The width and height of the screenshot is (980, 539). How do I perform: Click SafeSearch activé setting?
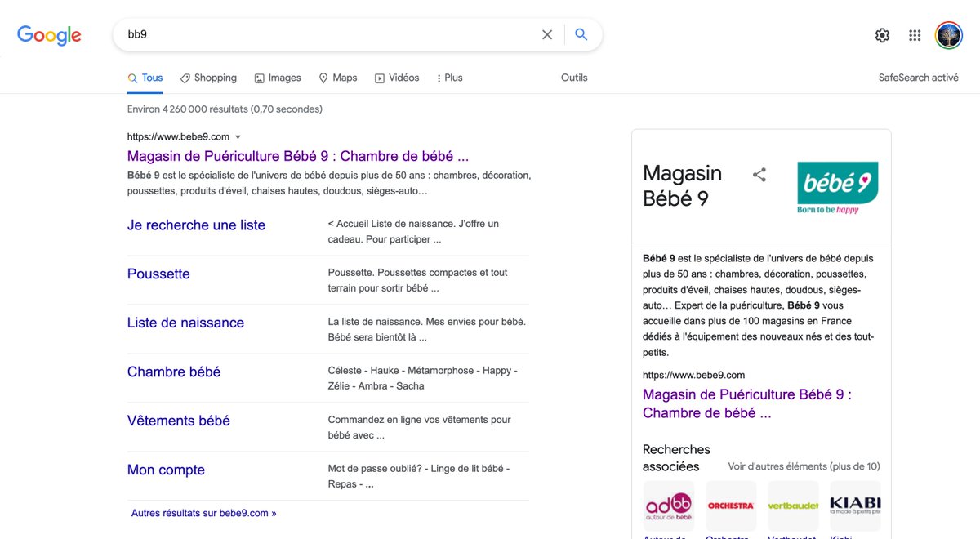919,78
